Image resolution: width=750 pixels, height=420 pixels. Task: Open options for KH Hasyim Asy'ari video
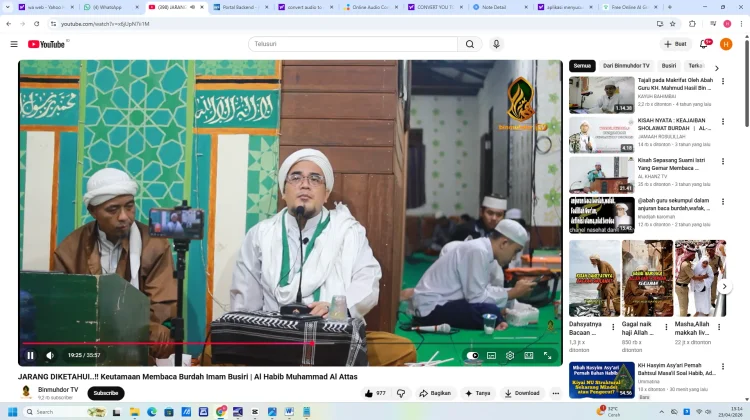point(723,366)
